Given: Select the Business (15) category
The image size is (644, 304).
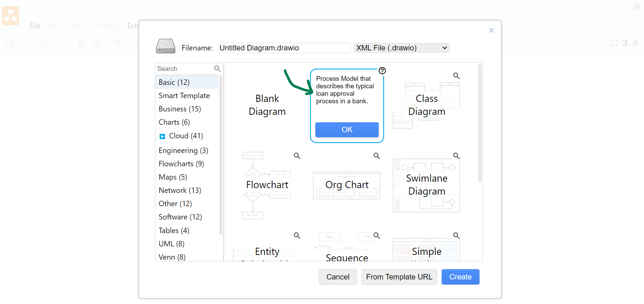Looking at the screenshot, I should click(x=180, y=109).
